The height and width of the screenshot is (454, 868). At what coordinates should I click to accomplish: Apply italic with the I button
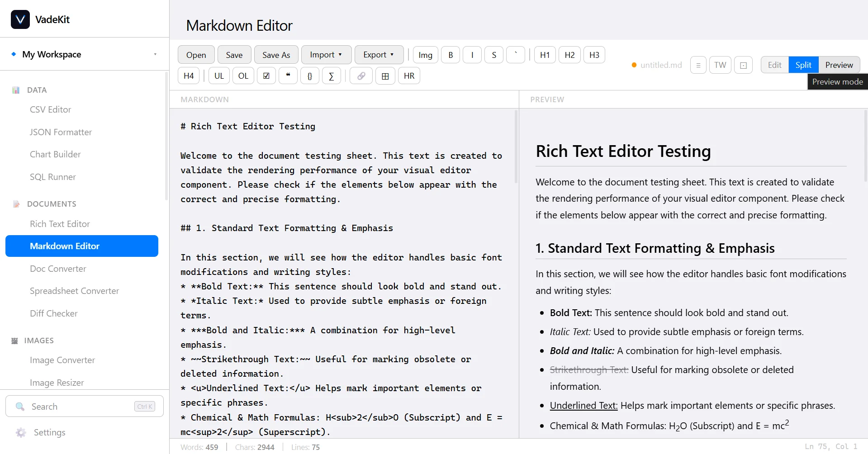[x=472, y=55]
